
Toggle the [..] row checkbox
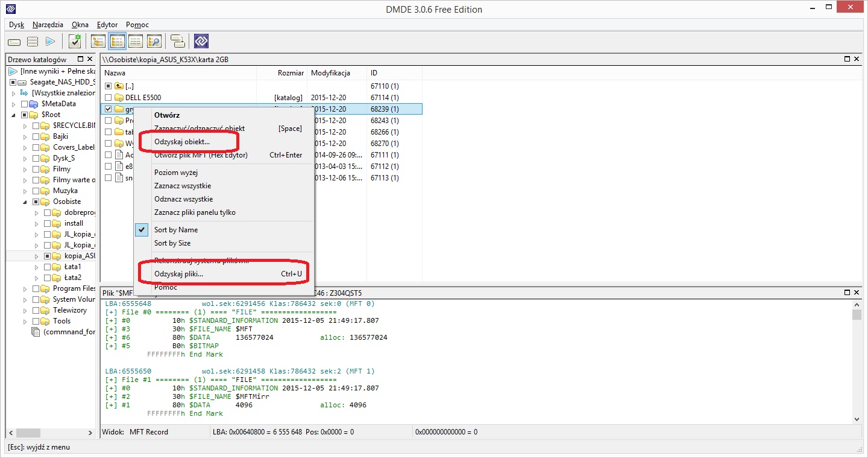[x=108, y=86]
